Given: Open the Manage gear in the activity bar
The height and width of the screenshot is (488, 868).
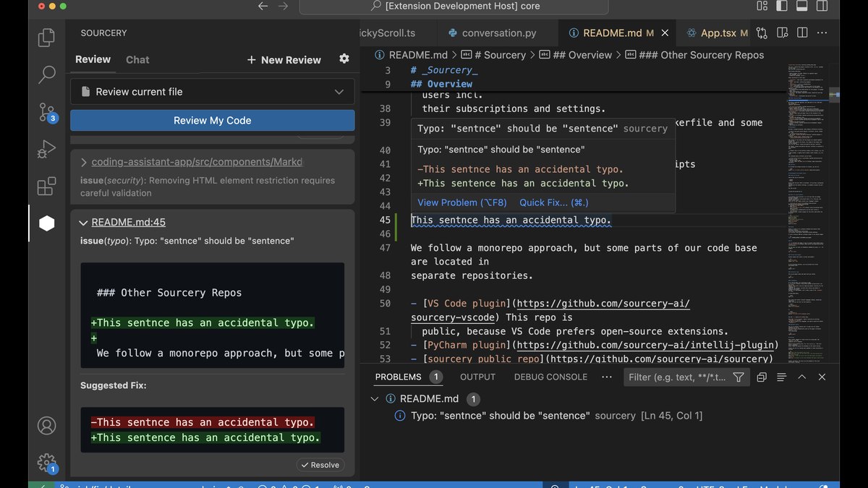Looking at the screenshot, I should [x=47, y=462].
